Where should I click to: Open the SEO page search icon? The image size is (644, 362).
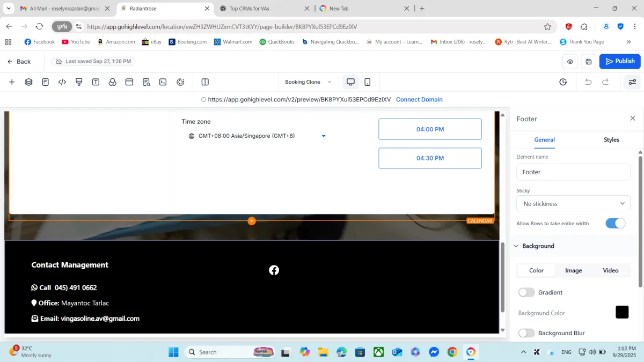point(146,82)
